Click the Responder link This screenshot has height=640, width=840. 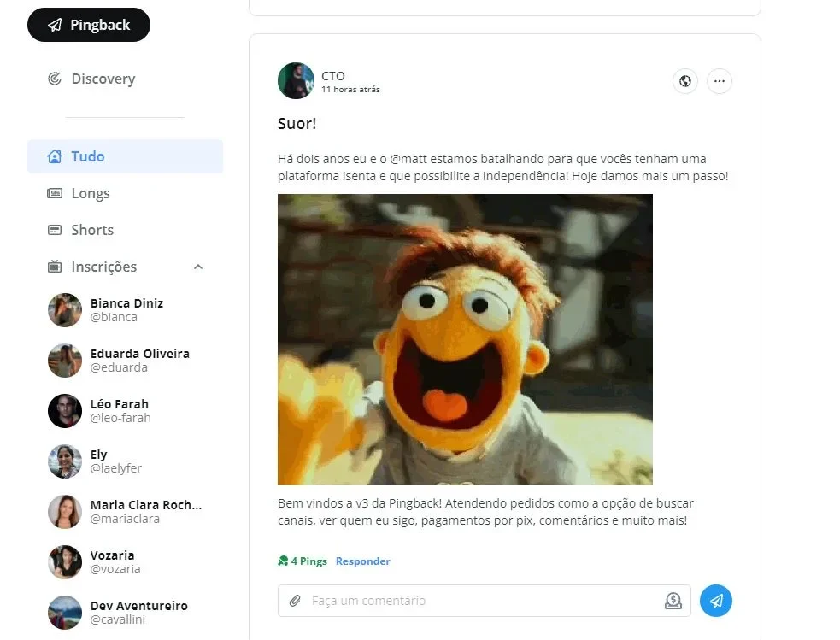362,561
